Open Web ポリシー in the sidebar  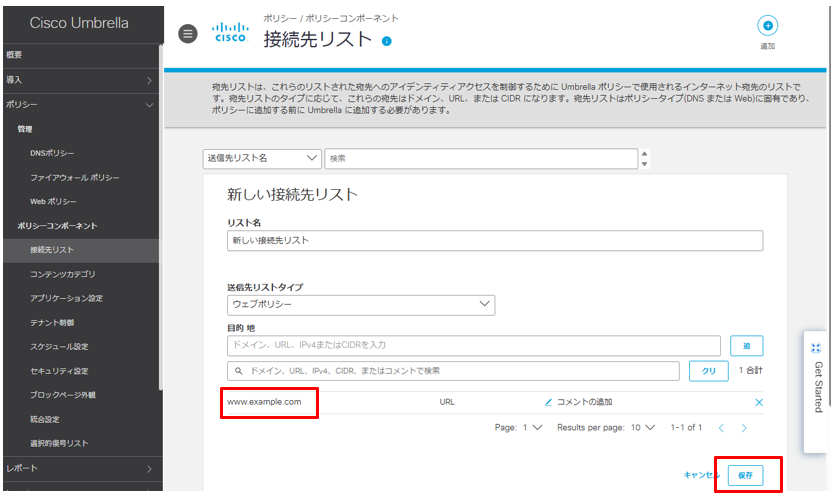click(53, 201)
